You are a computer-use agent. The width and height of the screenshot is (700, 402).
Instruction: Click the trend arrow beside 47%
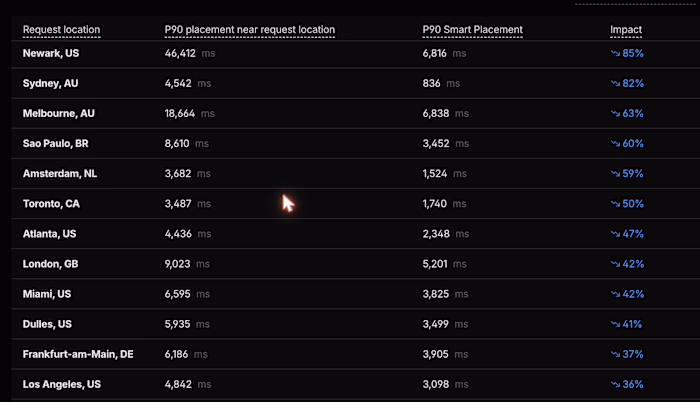pyautogui.click(x=615, y=234)
